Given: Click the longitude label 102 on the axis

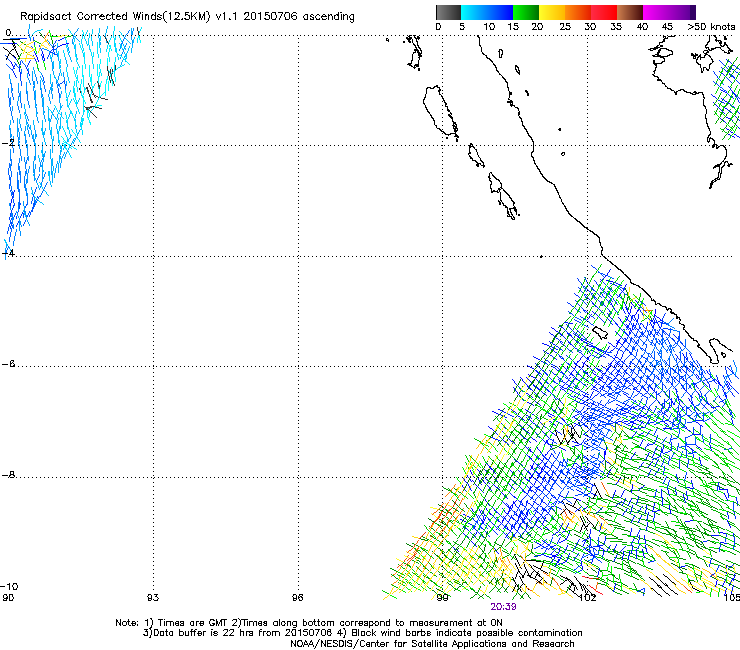Looking at the screenshot, I should pos(588,598).
